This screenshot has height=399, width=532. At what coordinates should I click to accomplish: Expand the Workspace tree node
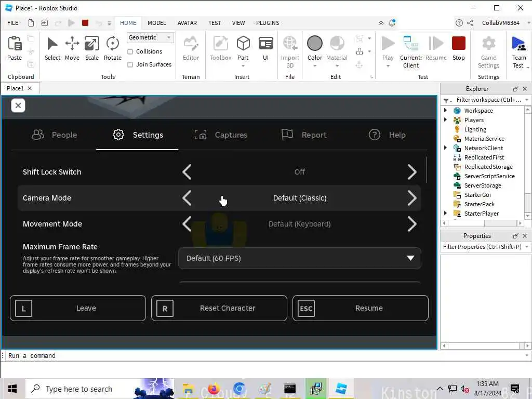pos(445,110)
